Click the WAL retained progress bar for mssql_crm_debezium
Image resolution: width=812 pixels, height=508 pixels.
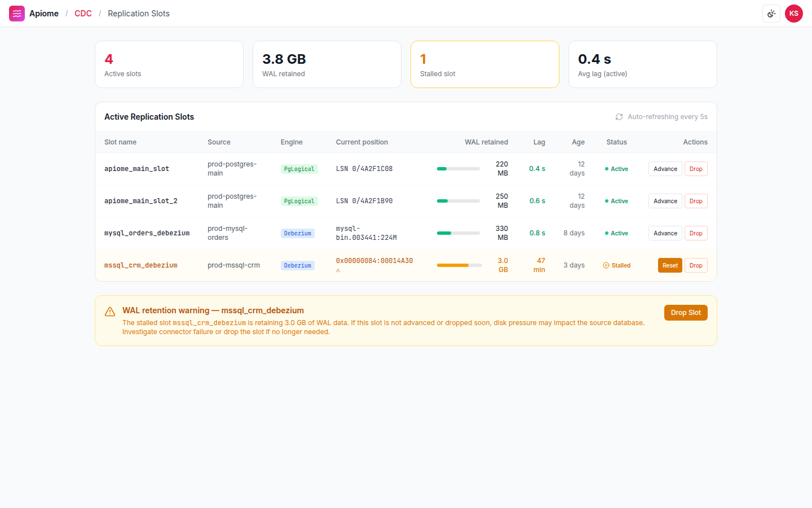click(460, 265)
